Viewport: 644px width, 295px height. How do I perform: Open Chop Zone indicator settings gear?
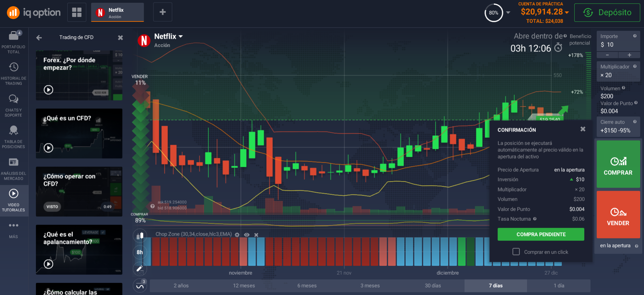237,235
